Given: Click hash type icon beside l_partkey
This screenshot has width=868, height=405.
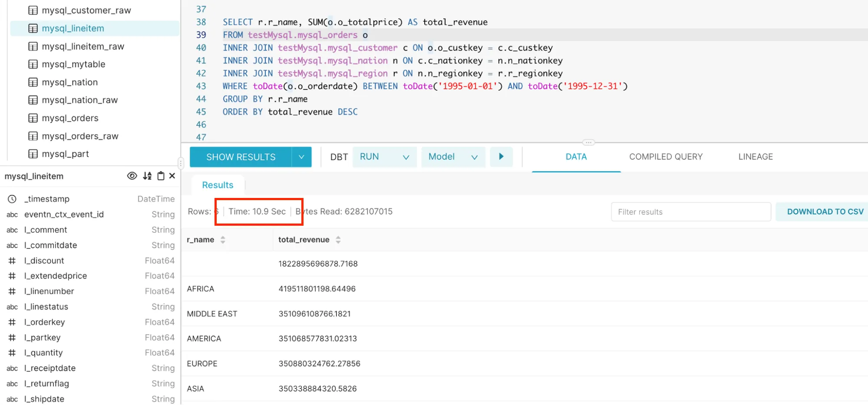Looking at the screenshot, I should point(12,337).
